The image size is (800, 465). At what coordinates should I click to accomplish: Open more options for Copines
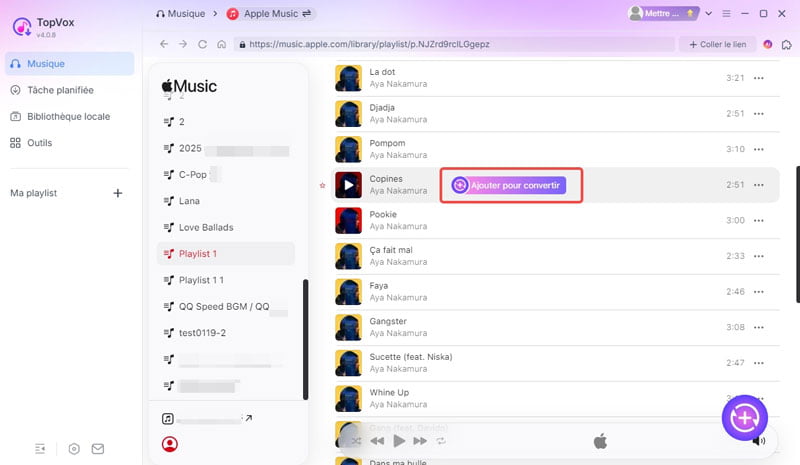pos(759,185)
